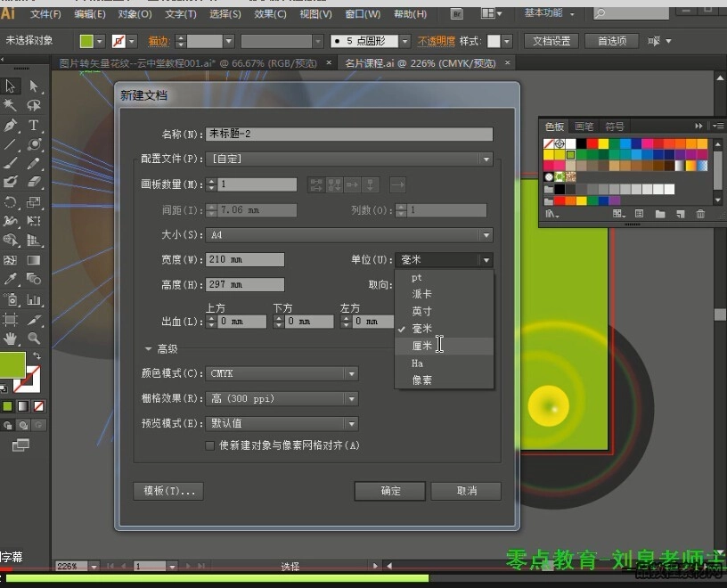The height and width of the screenshot is (588, 727).
Task: Delete swatch with trash icon in Swatches panel
Action: pos(700,214)
